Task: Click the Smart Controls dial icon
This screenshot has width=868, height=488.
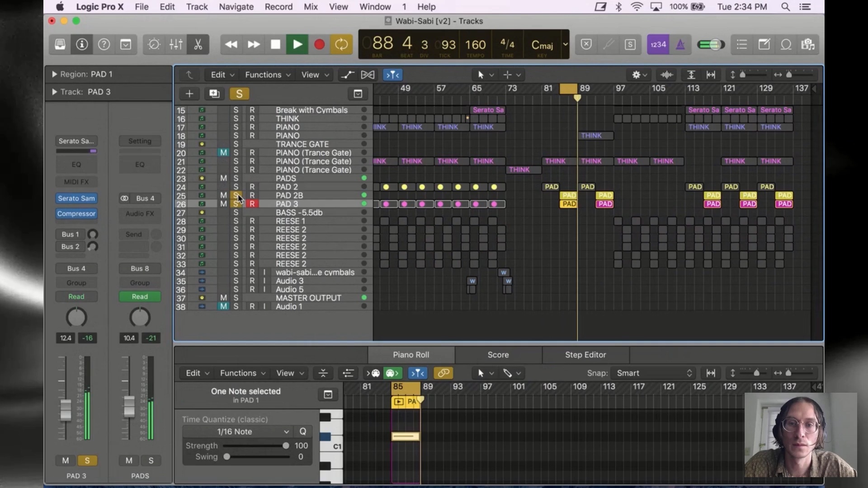Action: 154,44
